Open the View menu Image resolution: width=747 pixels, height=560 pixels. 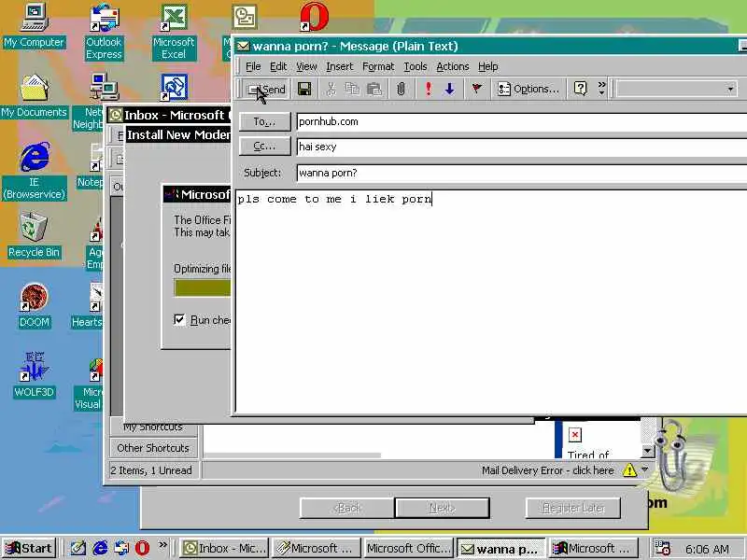(306, 66)
